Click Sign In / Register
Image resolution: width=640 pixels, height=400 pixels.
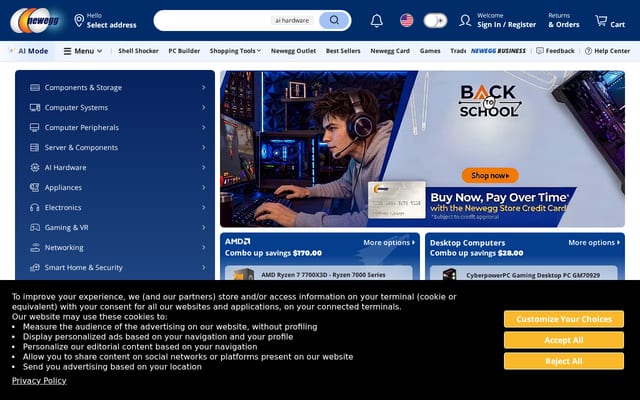click(x=507, y=24)
